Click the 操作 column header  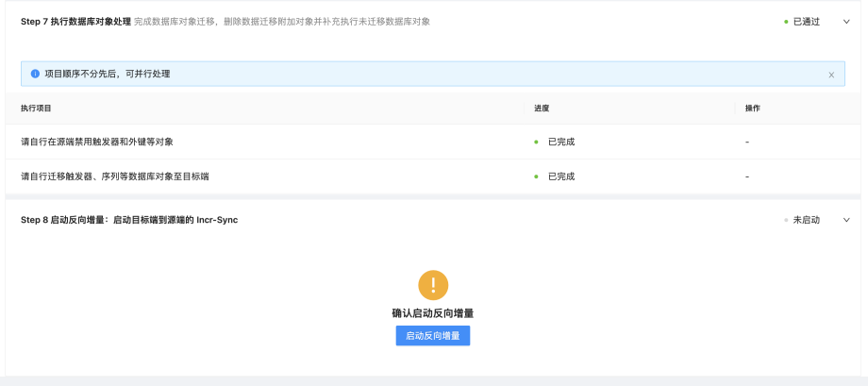coord(752,109)
